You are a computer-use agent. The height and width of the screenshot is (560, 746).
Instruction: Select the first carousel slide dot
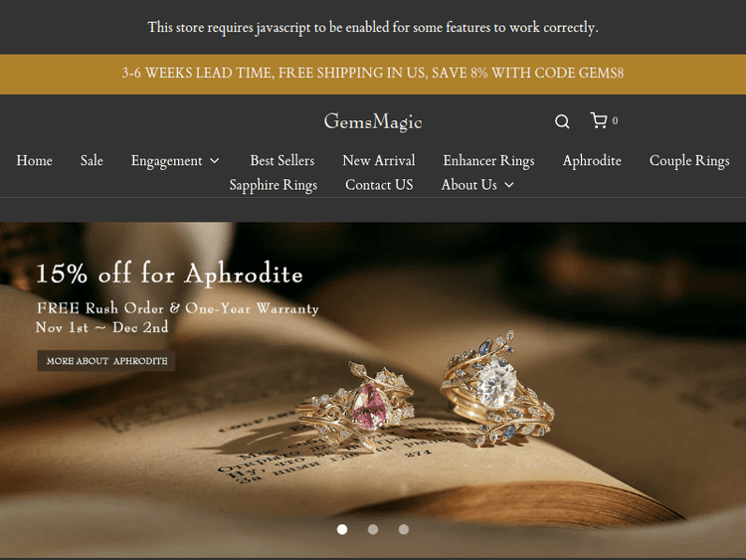(x=342, y=529)
